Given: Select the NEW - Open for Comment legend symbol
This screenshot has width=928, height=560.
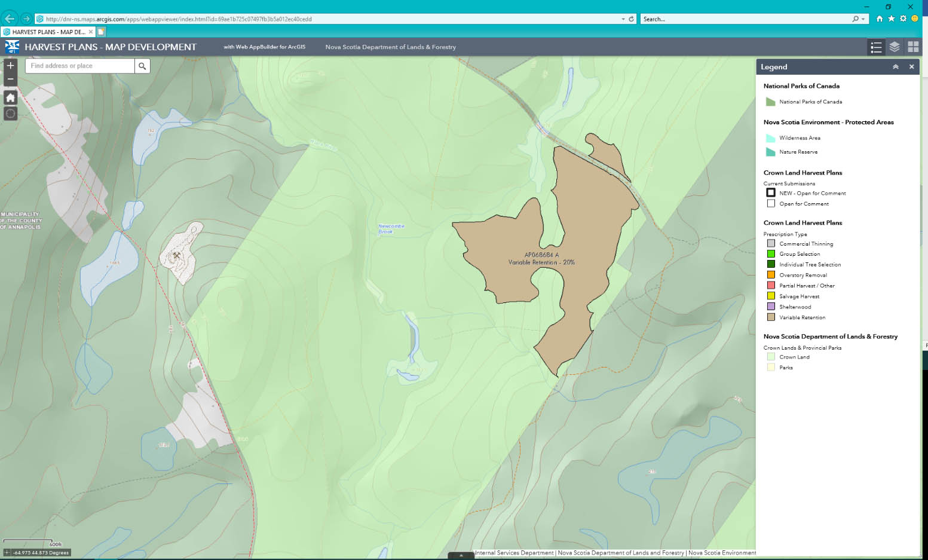Looking at the screenshot, I should click(771, 192).
